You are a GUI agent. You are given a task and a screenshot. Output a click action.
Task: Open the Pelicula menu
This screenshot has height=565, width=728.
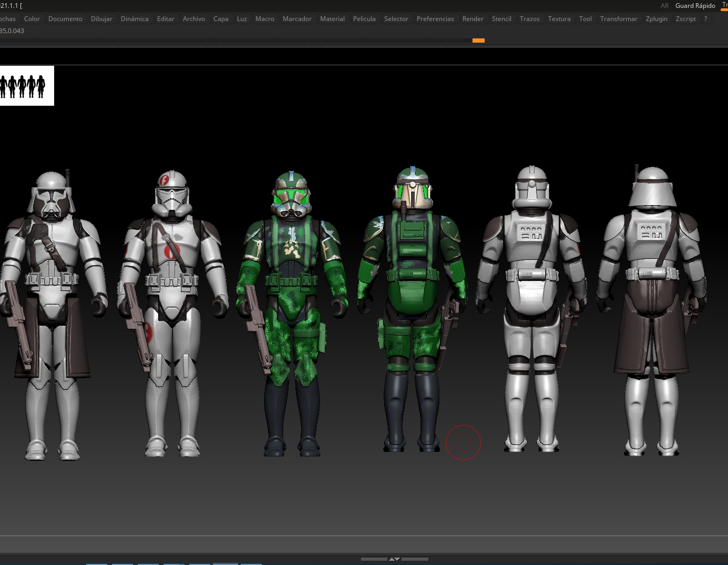coord(364,18)
